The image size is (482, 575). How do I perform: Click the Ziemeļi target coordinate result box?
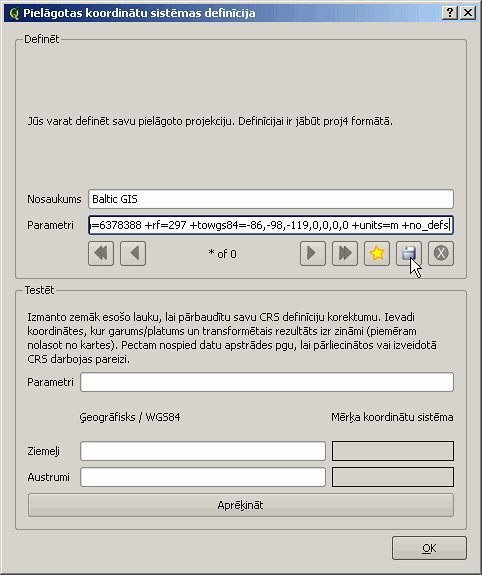(393, 451)
